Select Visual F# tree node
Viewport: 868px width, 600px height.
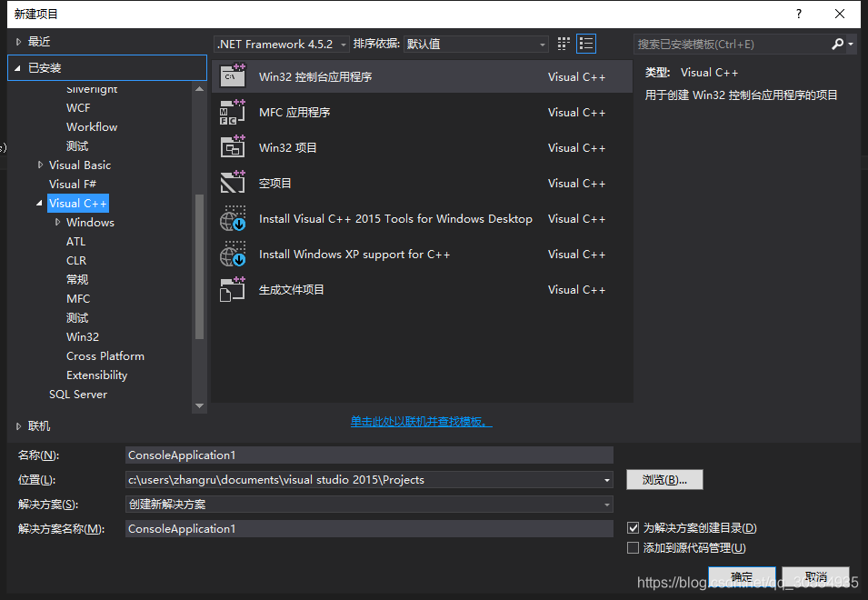(73, 184)
